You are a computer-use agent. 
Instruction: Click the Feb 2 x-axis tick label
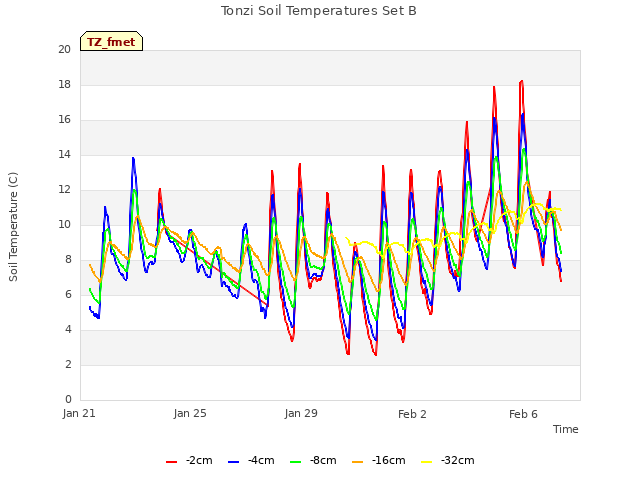pyautogui.click(x=412, y=414)
